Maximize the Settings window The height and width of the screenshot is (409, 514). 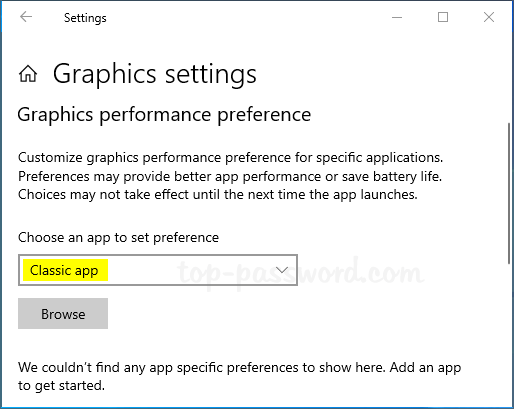pos(443,17)
